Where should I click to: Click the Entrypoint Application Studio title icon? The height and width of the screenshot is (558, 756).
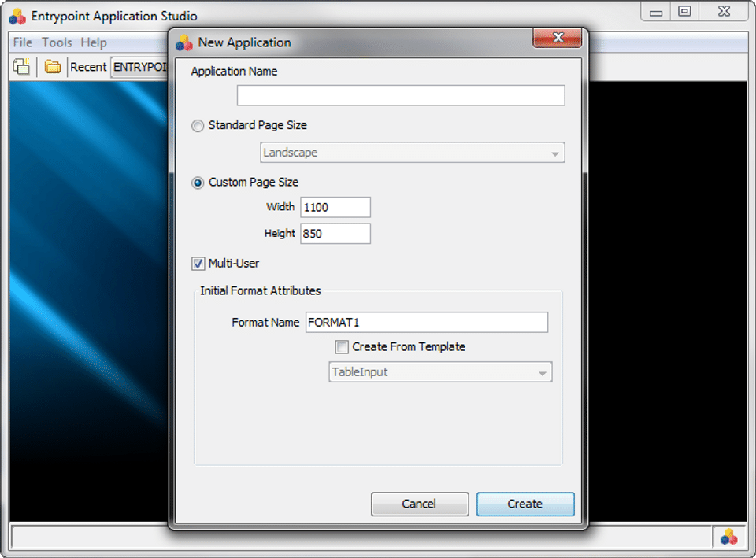click(x=17, y=17)
